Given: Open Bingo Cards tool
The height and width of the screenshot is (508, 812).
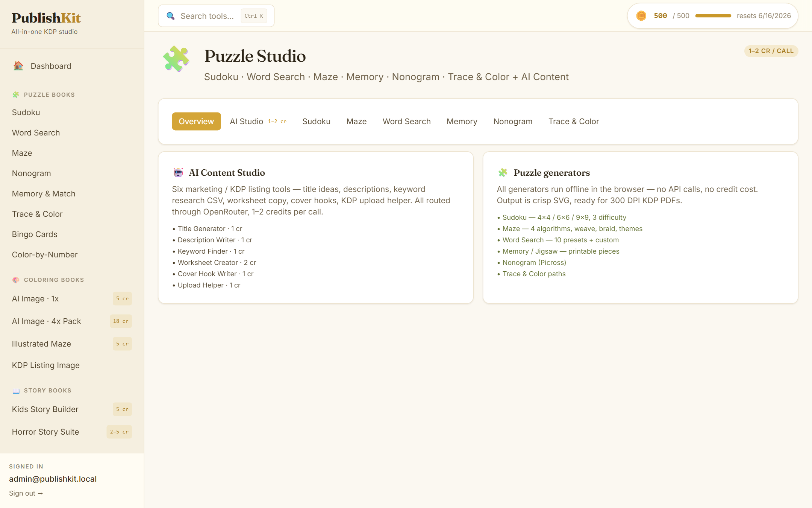Looking at the screenshot, I should click(x=72, y=234).
